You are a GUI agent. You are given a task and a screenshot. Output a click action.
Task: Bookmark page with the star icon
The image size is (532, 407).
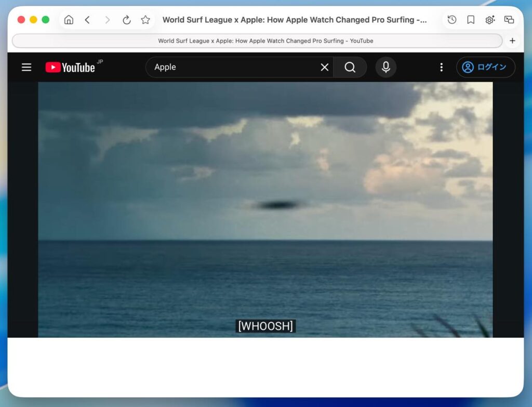[145, 20]
